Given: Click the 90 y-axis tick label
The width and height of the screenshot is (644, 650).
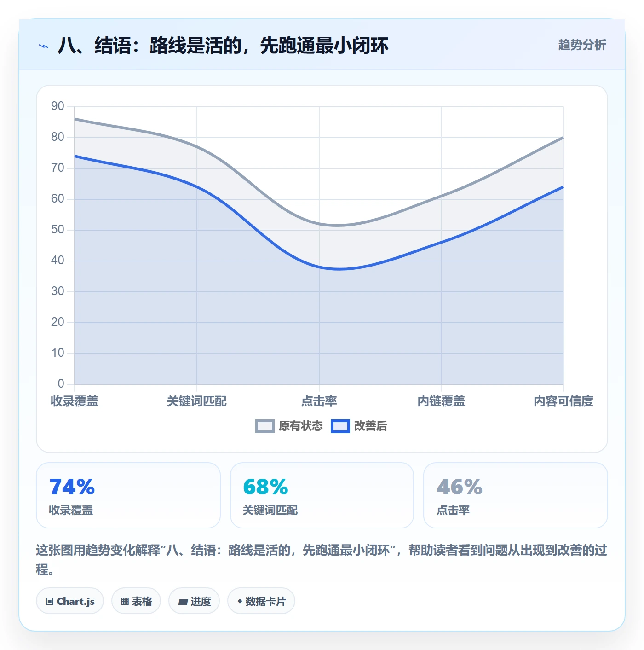Looking at the screenshot, I should (x=57, y=106).
